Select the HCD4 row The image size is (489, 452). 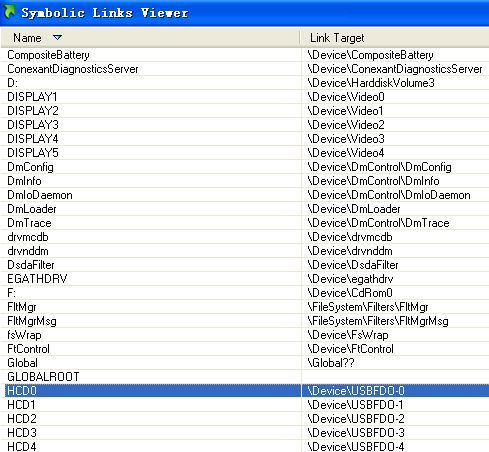coord(245,446)
